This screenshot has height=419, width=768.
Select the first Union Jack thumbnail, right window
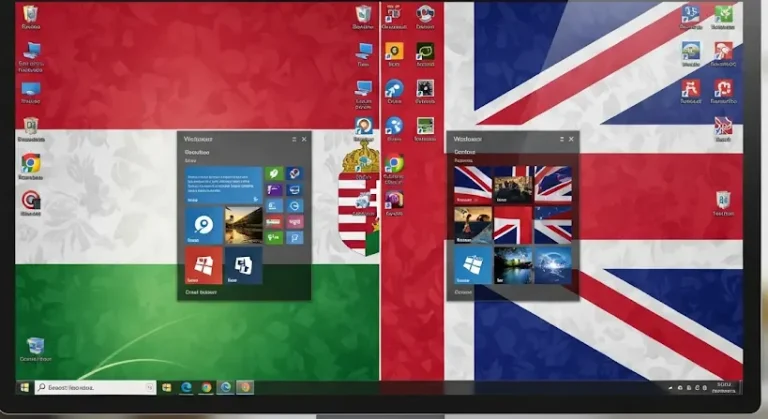coord(473,185)
